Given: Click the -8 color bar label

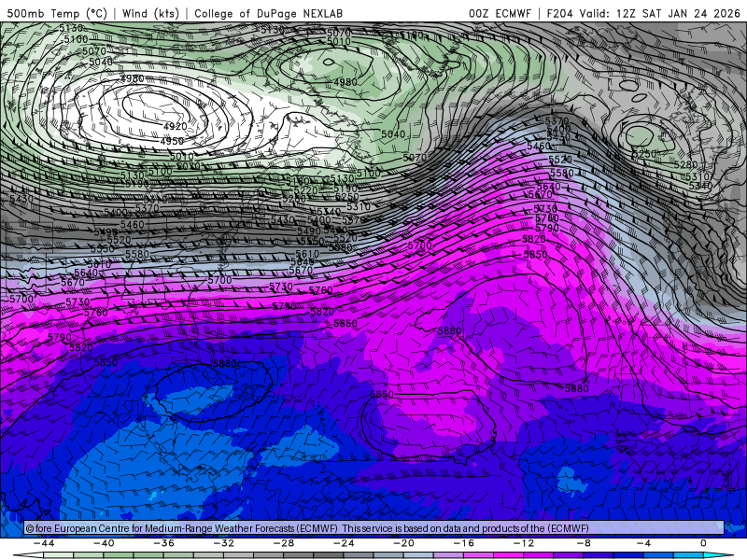Looking at the screenshot, I should pyautogui.click(x=585, y=543).
